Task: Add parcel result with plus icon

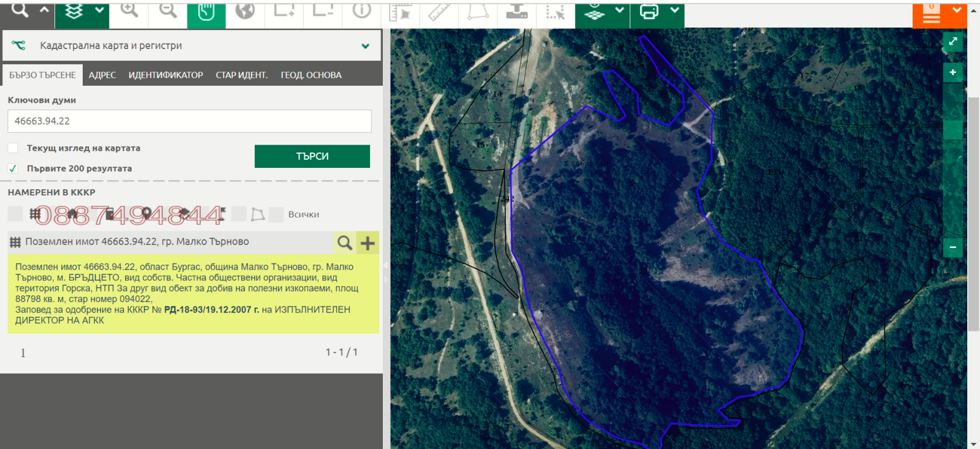Action: [367, 243]
